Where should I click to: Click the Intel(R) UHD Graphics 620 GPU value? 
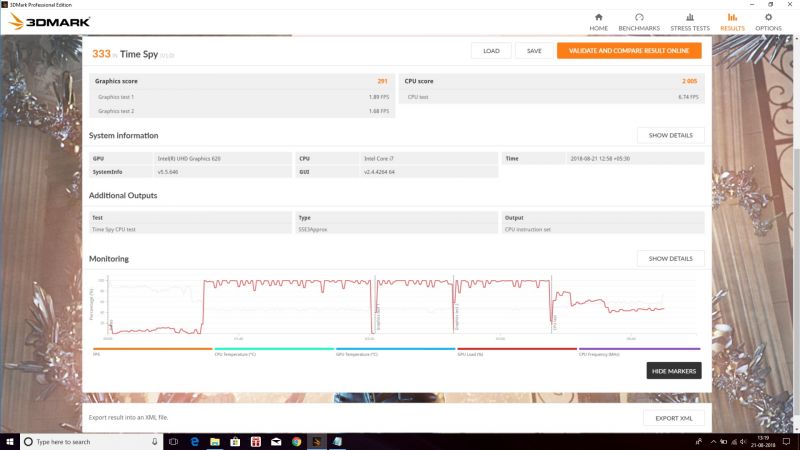189,159
